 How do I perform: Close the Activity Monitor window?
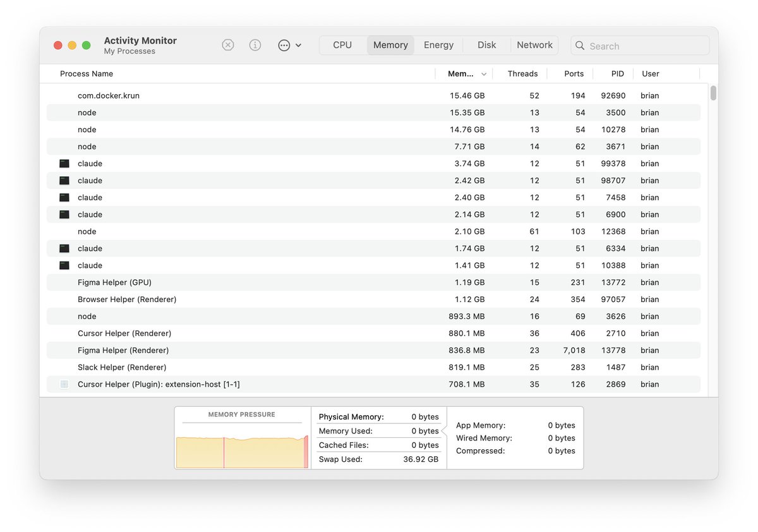click(x=58, y=45)
